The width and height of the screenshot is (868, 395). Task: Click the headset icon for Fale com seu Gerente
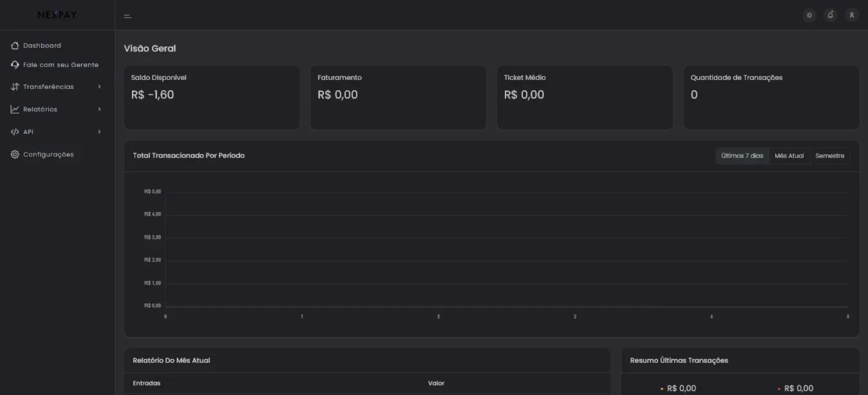(x=15, y=65)
